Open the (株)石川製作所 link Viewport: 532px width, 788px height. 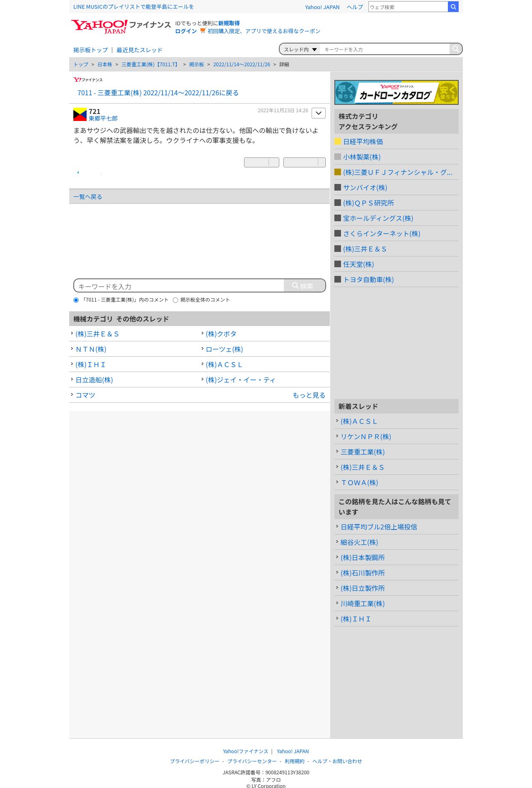363,573
